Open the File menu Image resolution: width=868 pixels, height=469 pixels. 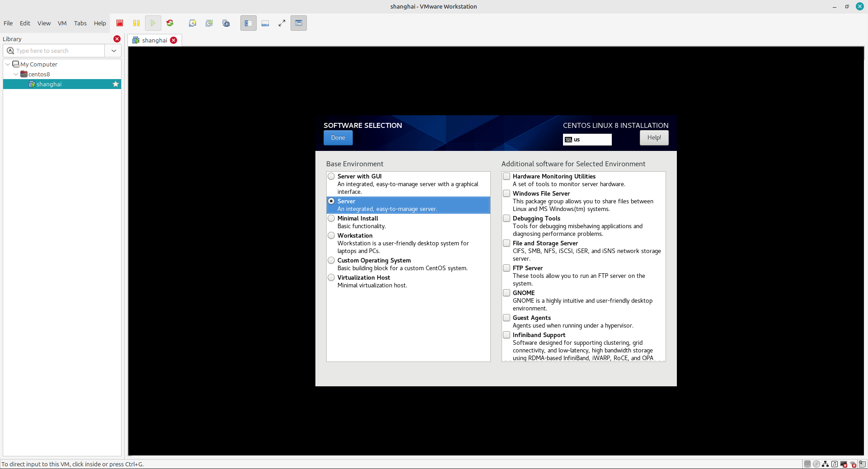tap(8, 23)
